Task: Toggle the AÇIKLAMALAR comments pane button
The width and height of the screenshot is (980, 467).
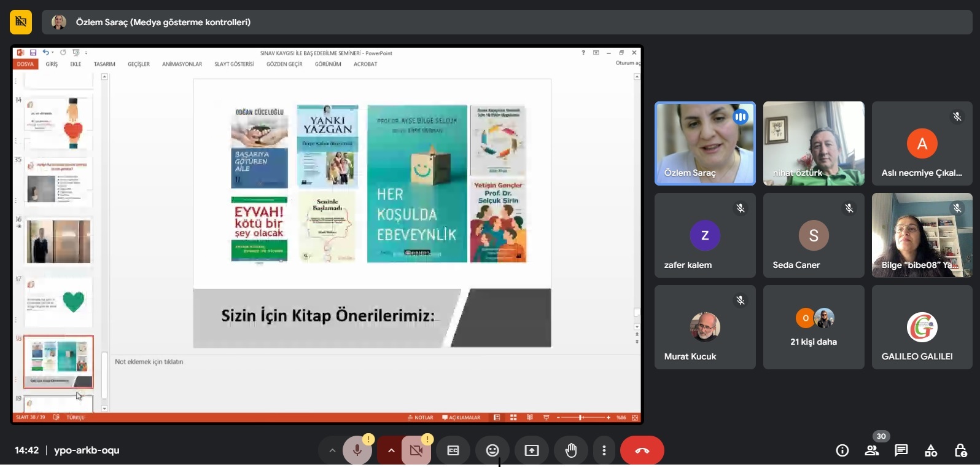Action: click(x=461, y=418)
